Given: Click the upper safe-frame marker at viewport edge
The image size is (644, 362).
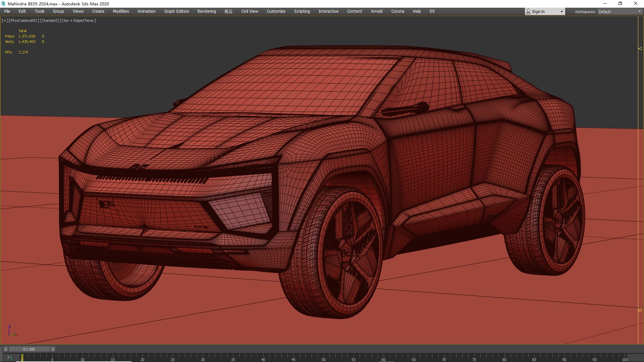Looking at the screenshot, I should 640,49.
